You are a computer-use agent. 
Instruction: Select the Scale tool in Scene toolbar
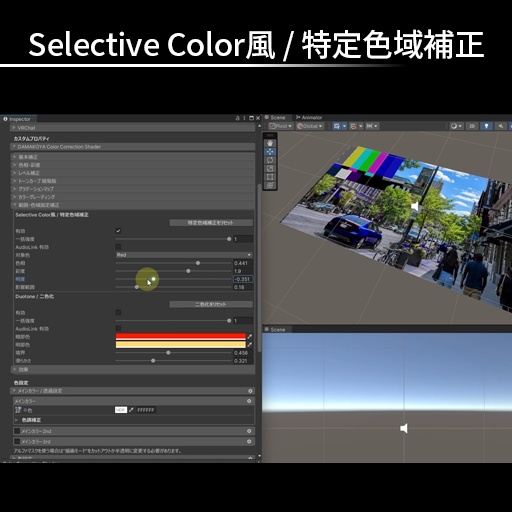(x=270, y=168)
